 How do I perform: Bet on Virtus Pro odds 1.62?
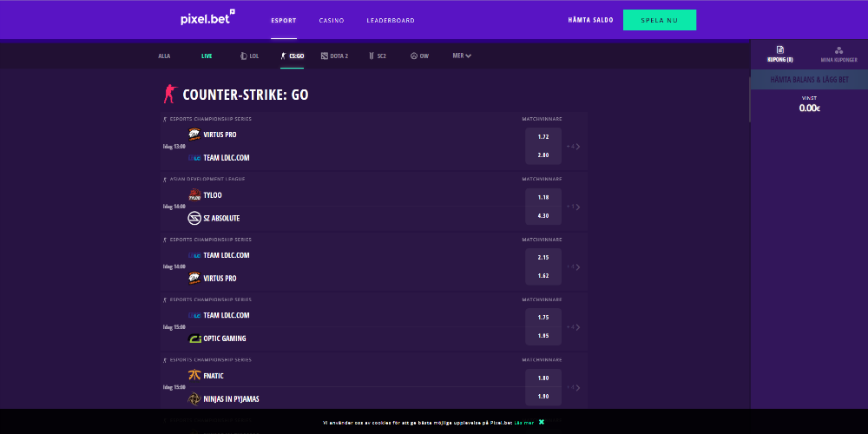[543, 276]
